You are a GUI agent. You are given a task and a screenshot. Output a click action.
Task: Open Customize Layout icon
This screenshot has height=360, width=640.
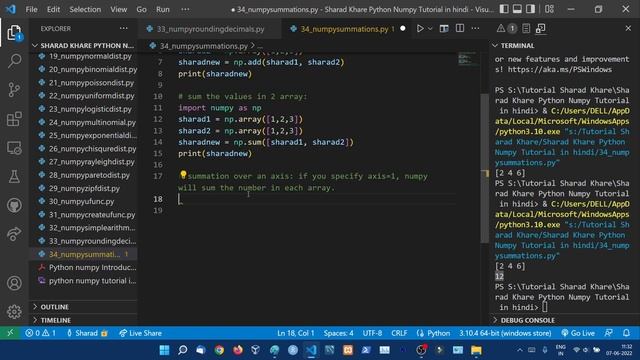[549, 9]
